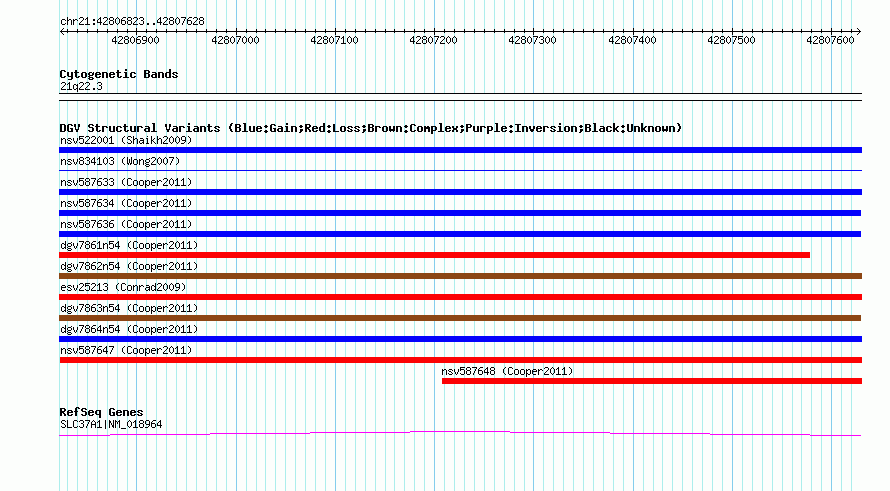Open the nsv587648 (Cooper2011) label
The width and height of the screenshot is (890, 491).
coord(507,371)
